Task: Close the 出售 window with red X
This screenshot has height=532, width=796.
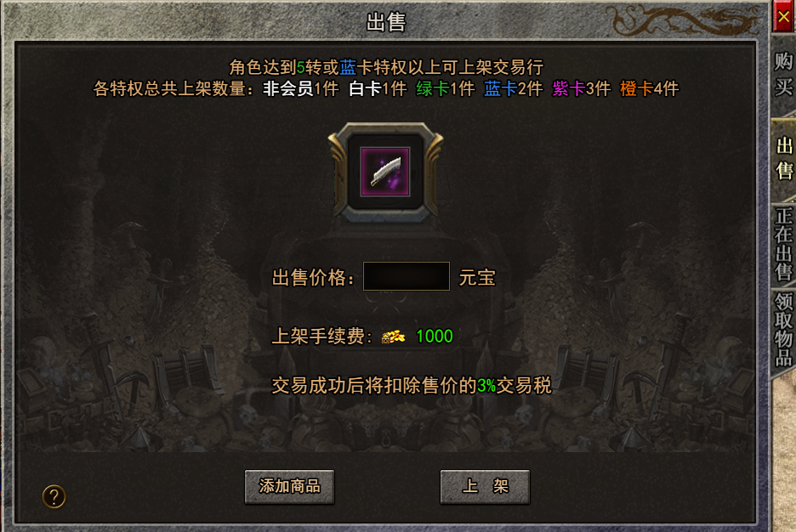Action: tap(784, 17)
